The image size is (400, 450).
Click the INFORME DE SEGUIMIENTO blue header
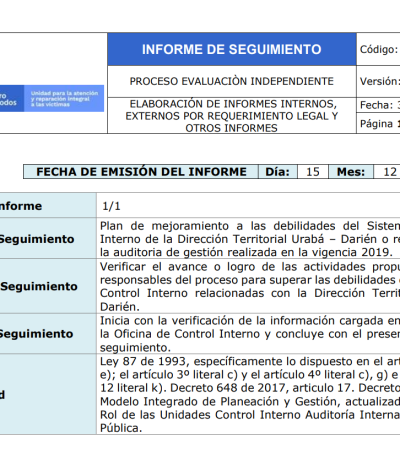pos(232,49)
